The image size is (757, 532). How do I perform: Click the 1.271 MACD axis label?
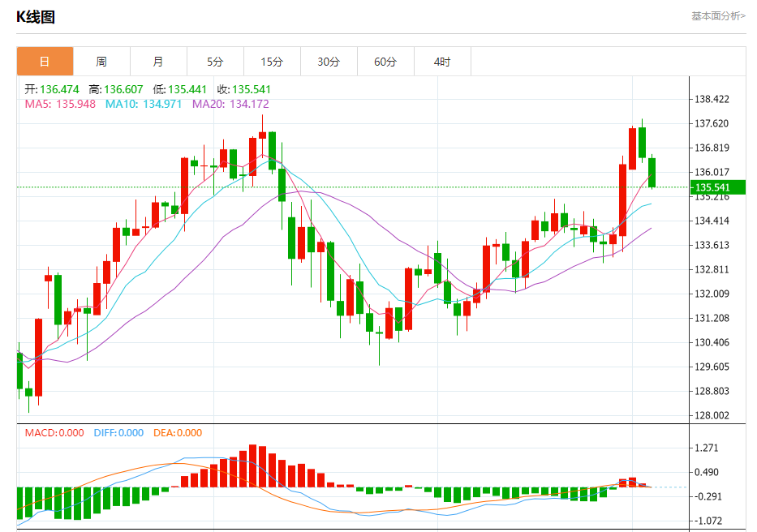tap(707, 448)
